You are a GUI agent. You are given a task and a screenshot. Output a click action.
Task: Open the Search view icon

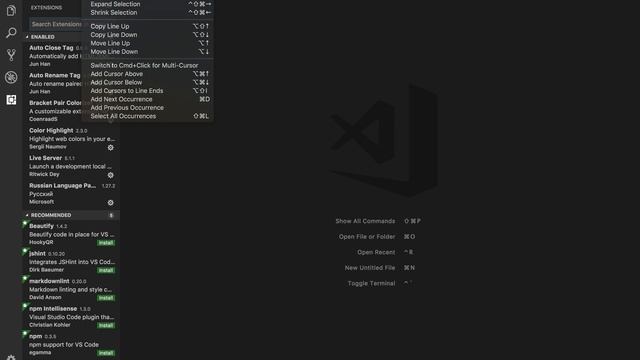tap(11, 32)
